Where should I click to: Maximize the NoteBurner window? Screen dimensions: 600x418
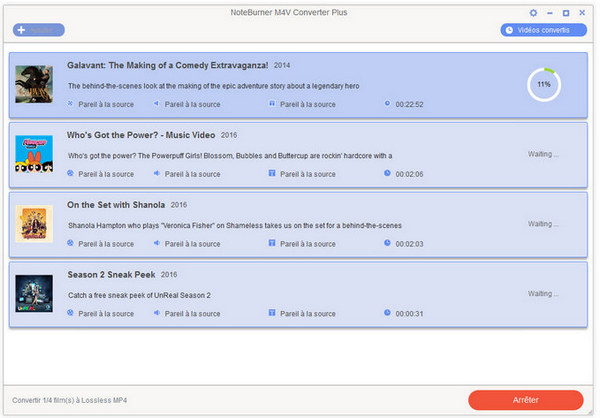pos(566,13)
